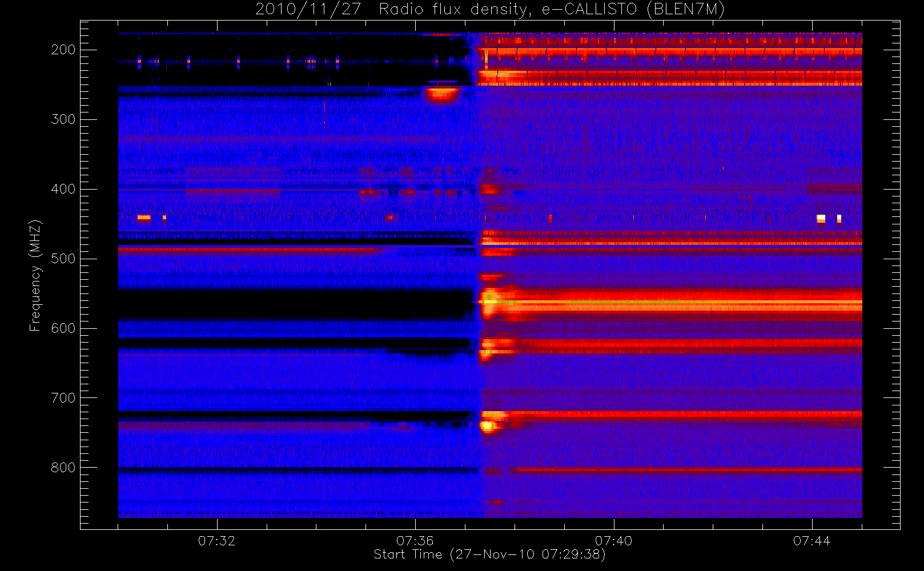The height and width of the screenshot is (571, 924).
Task: Select the 07:40 time tick label
Action: [x=613, y=541]
